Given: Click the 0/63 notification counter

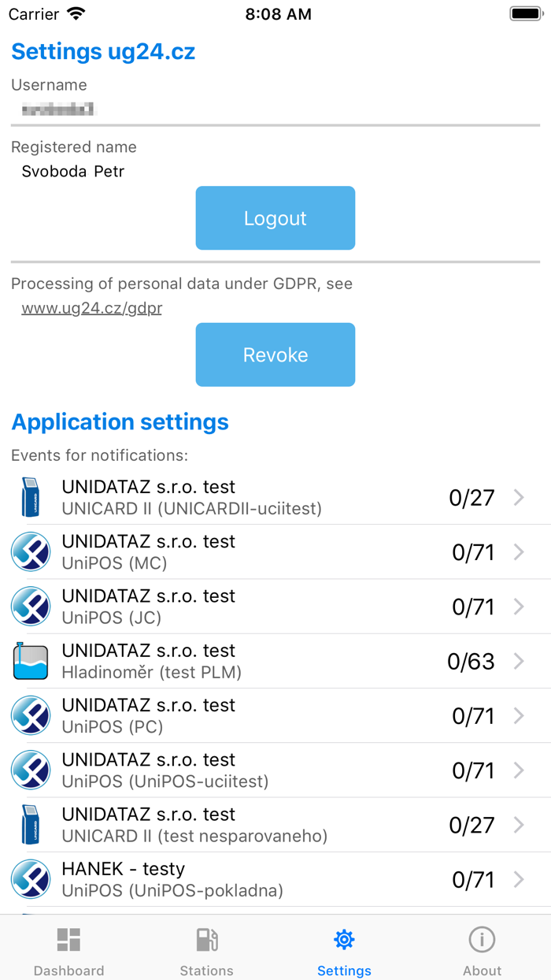Looking at the screenshot, I should [x=471, y=661].
